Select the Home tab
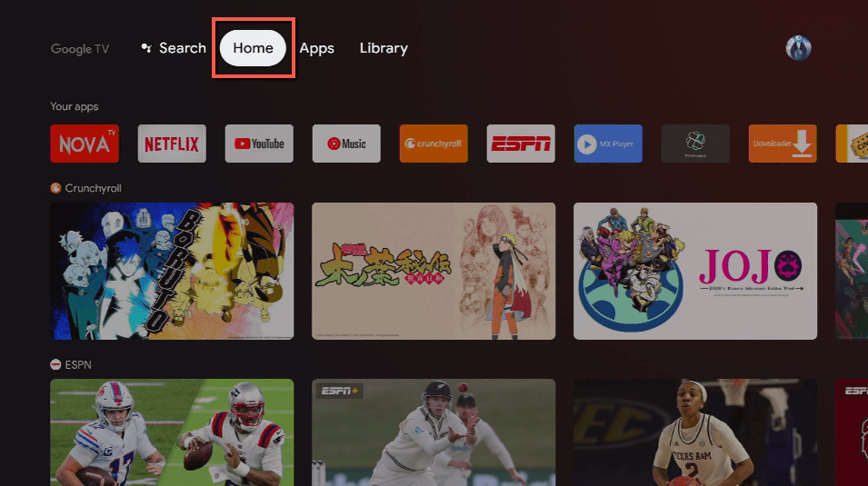Image resolution: width=868 pixels, height=486 pixels. tap(253, 48)
